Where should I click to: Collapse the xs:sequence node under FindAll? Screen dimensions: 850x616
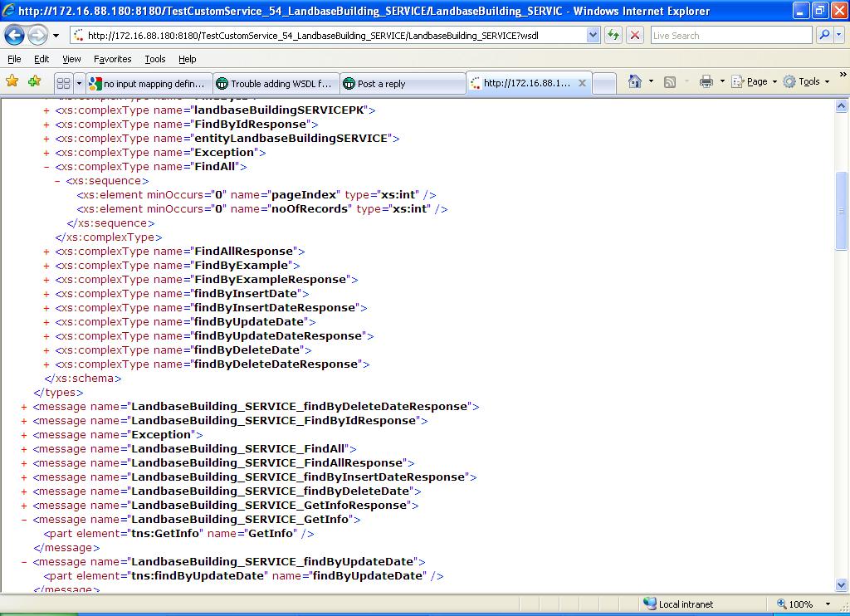tap(57, 181)
